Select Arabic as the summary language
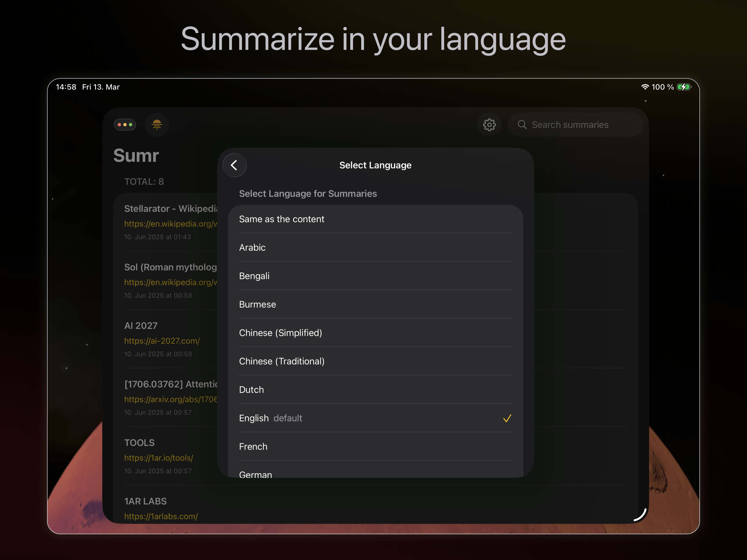747x560 pixels. click(x=252, y=247)
